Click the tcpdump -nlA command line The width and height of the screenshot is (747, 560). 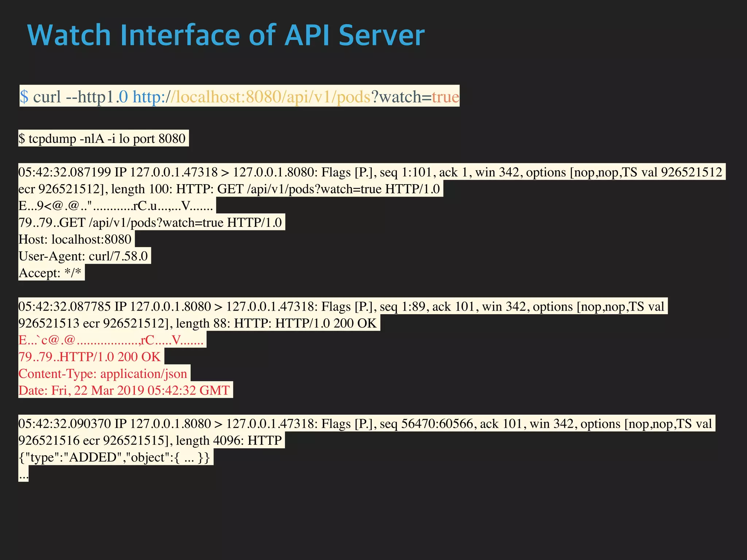tap(103, 139)
